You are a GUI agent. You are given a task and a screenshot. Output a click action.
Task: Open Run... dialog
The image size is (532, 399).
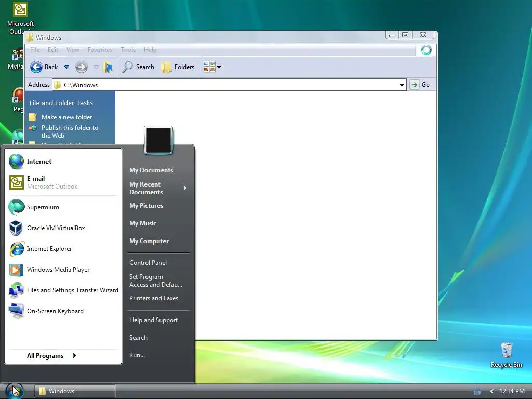pyautogui.click(x=137, y=355)
